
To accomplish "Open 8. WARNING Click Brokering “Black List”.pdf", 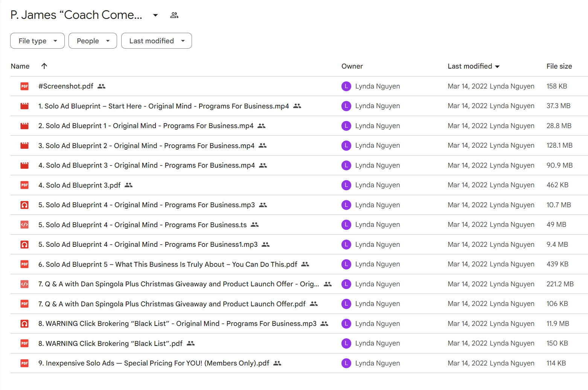I will coord(110,343).
